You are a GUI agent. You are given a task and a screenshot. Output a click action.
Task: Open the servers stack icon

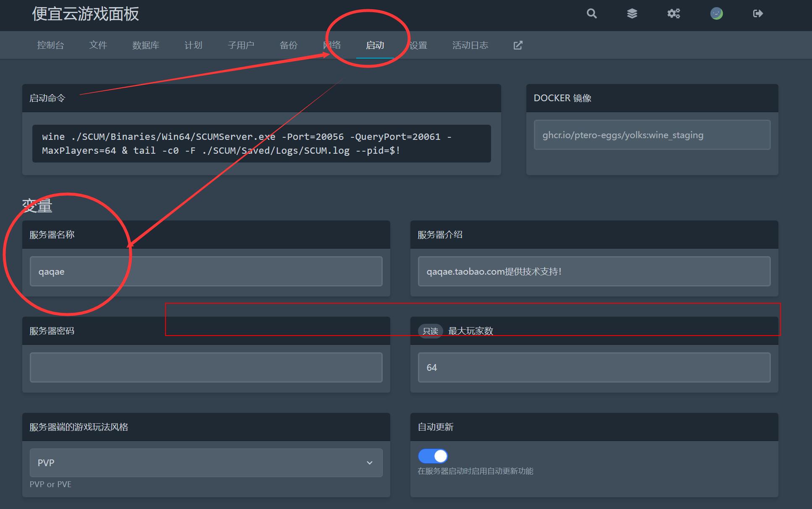(632, 13)
